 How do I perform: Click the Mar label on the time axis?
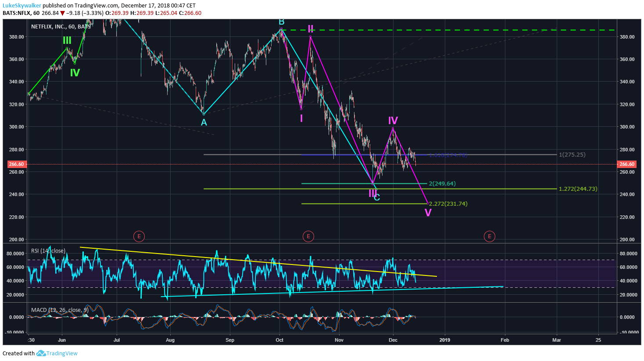557,340
